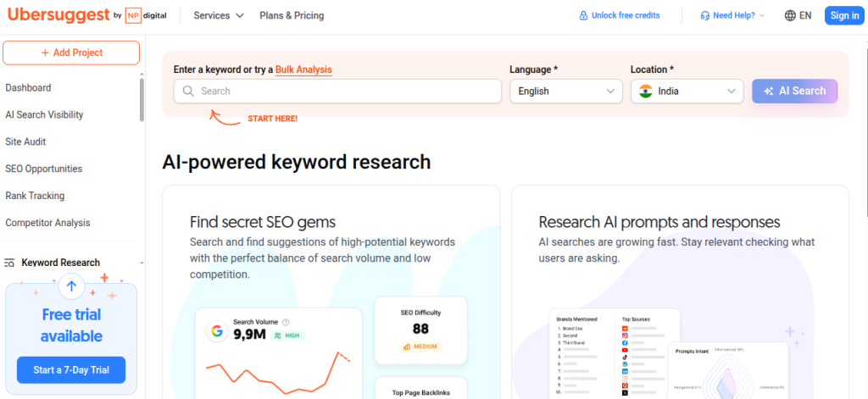
Task: Click the 9,9M search volume value
Action: (250, 335)
